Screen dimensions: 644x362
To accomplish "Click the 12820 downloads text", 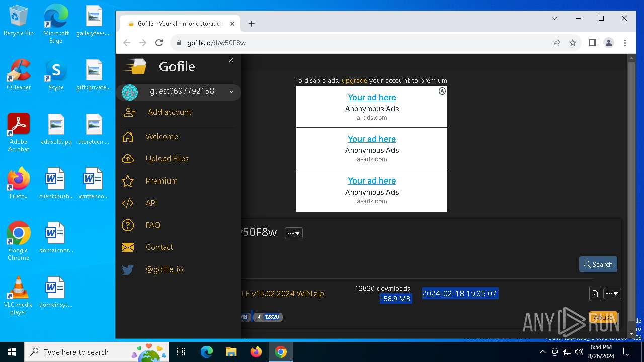I will (x=382, y=288).
